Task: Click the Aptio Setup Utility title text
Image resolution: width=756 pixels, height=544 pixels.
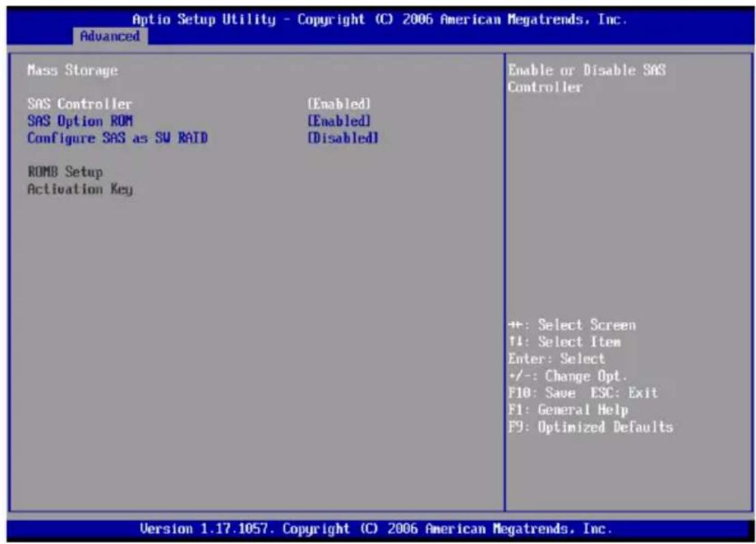Action: point(380,19)
